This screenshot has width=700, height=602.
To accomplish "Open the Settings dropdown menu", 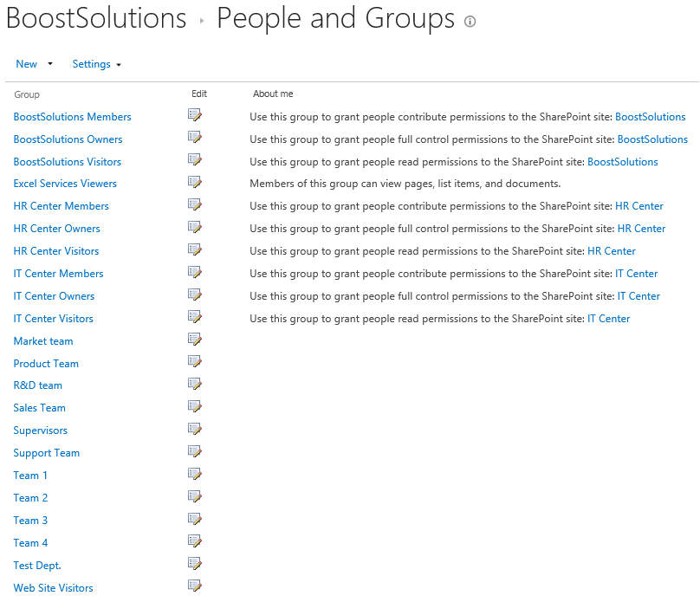I will coord(96,64).
